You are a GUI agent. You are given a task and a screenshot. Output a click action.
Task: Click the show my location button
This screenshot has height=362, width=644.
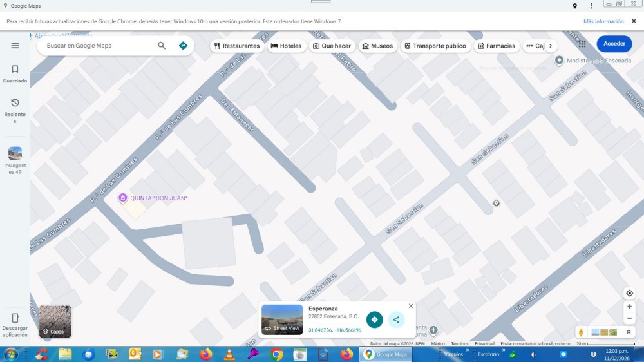coord(629,293)
